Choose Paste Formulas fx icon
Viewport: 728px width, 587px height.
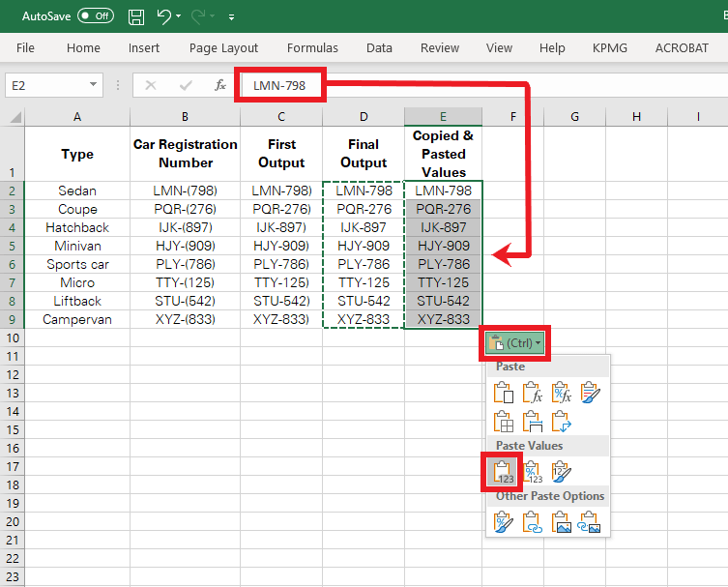532,393
